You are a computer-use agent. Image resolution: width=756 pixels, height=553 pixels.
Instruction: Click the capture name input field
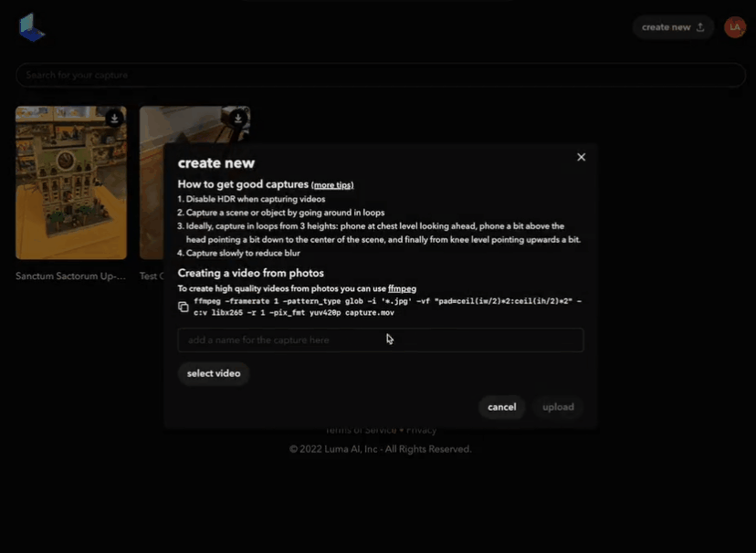click(381, 340)
